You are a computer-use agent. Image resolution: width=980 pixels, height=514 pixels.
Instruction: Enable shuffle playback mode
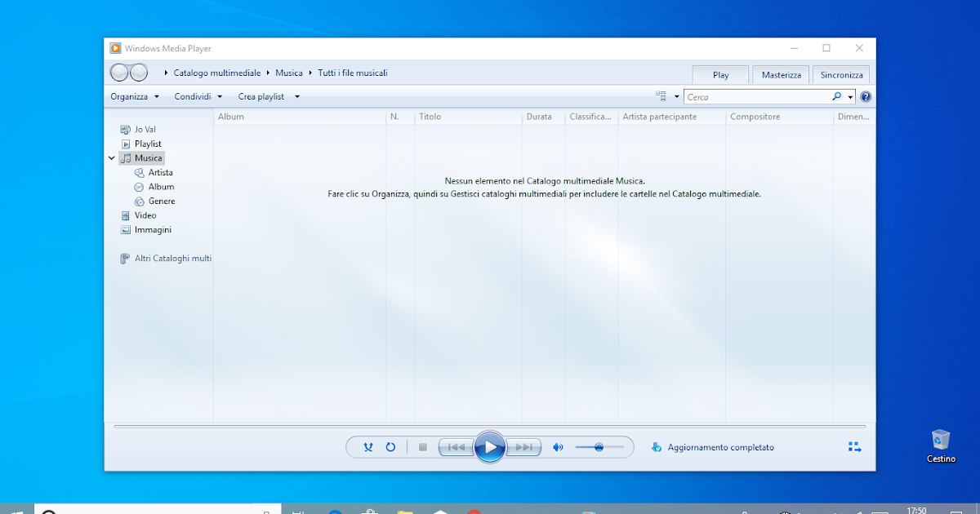(x=367, y=447)
